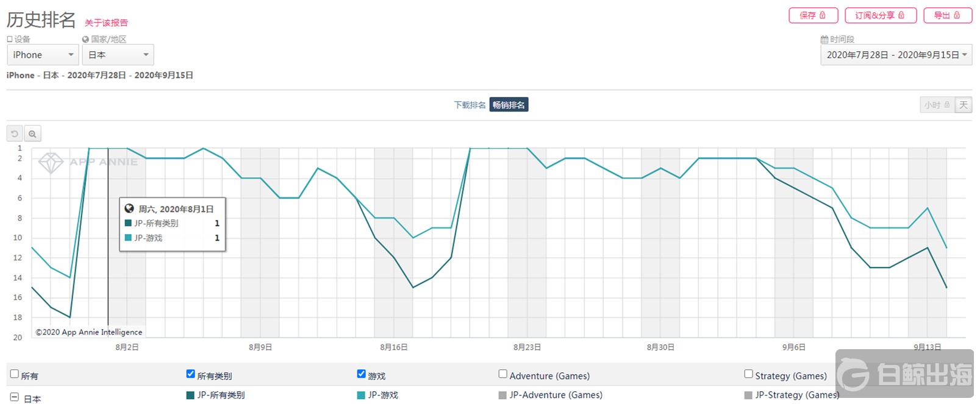Click the device icon beside 设备 label
980x404 pixels.
tap(10, 40)
